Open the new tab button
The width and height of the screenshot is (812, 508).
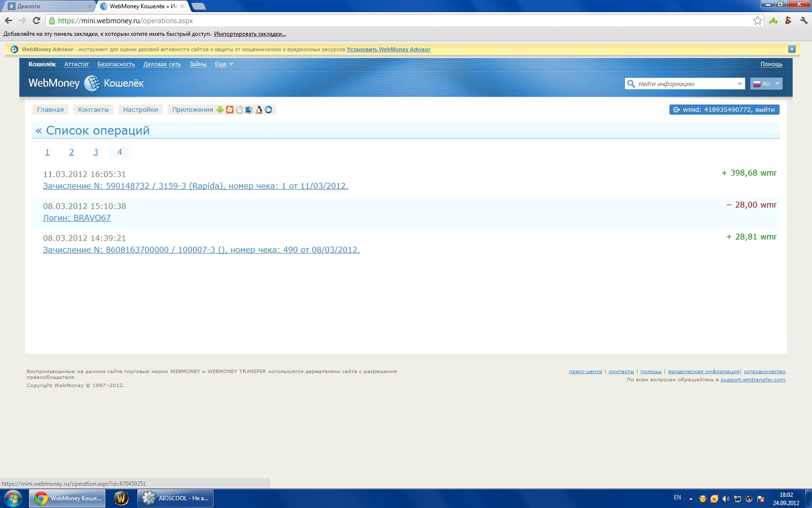[199, 6]
